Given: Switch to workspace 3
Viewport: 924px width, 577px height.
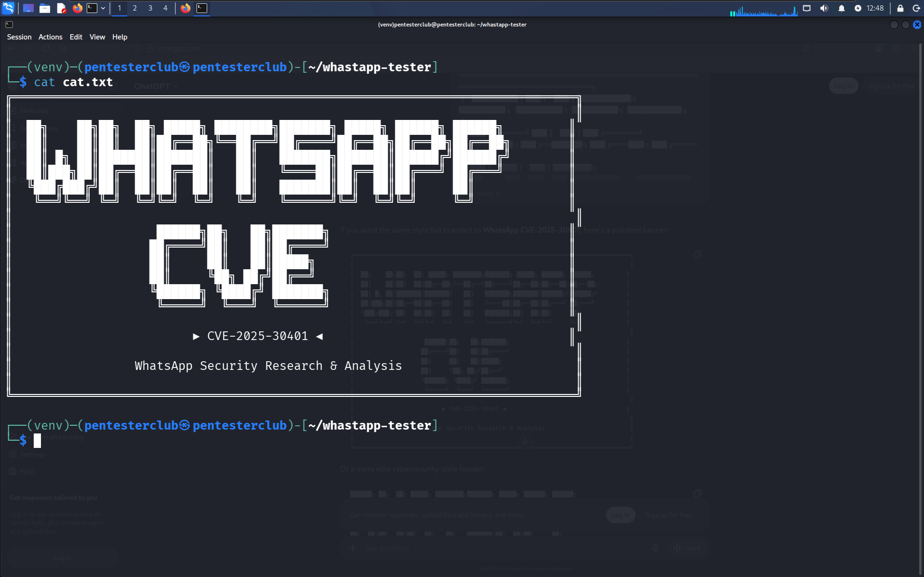Looking at the screenshot, I should (150, 8).
